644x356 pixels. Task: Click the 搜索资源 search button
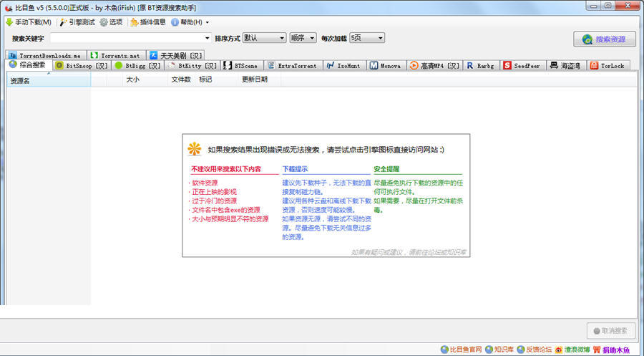[604, 39]
